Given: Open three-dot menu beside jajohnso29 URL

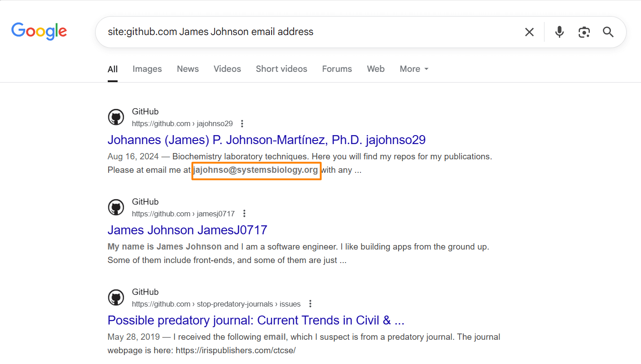Looking at the screenshot, I should (242, 123).
